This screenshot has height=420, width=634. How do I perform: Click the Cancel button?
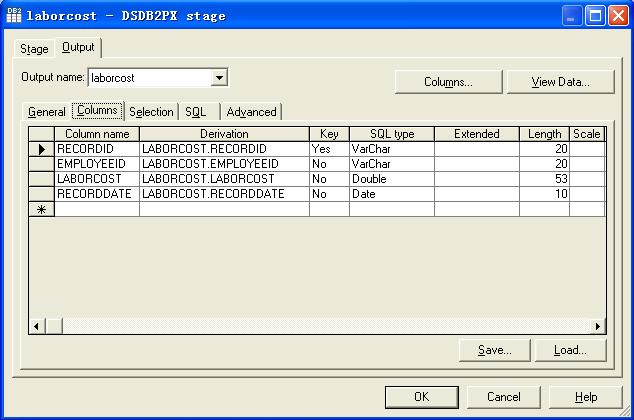(x=503, y=397)
